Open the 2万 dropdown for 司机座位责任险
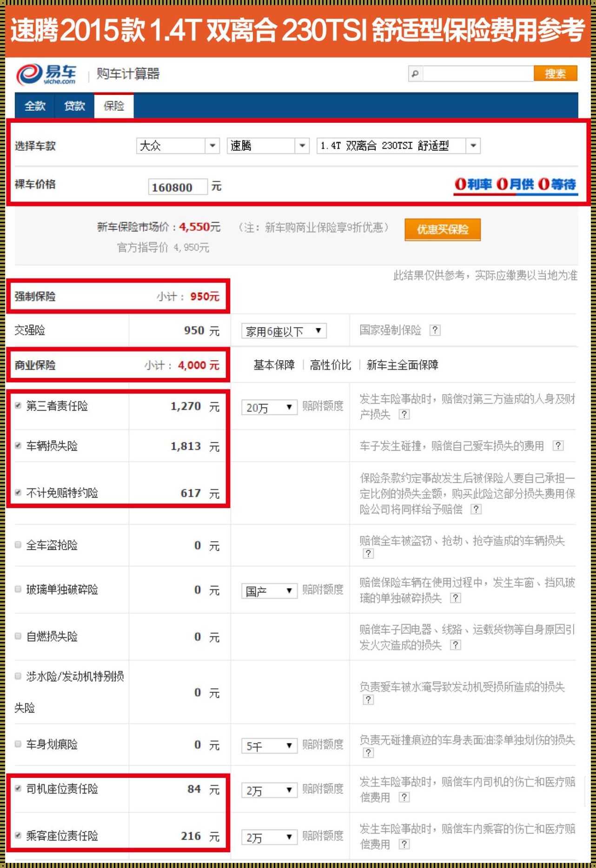 [x=269, y=790]
